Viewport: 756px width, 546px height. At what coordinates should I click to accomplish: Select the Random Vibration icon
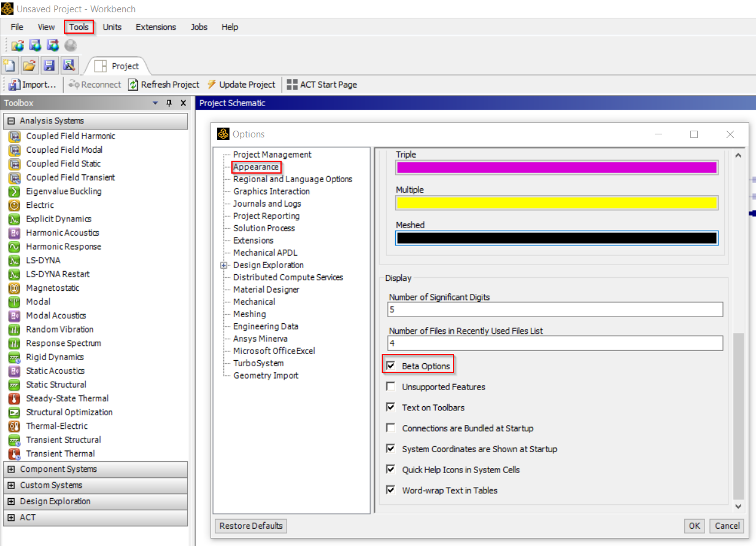point(15,329)
